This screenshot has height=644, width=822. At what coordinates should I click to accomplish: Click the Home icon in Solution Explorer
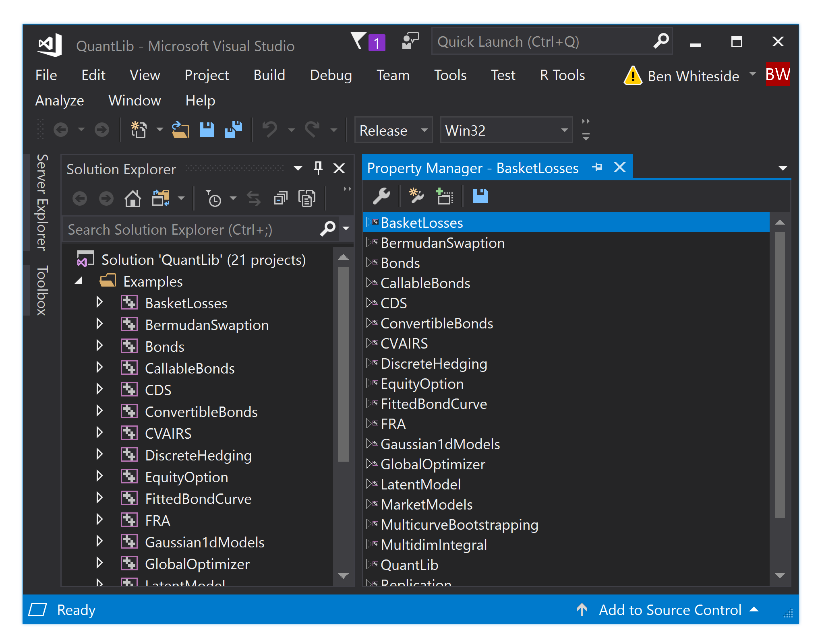pos(133,198)
